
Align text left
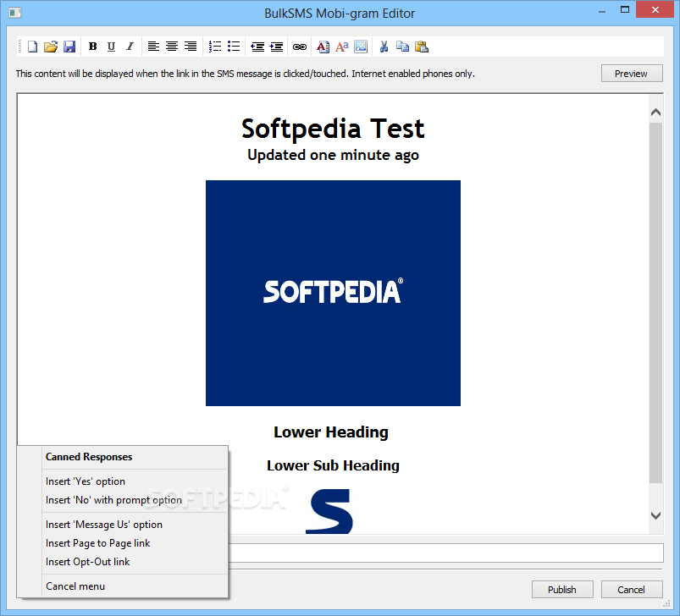tap(153, 47)
